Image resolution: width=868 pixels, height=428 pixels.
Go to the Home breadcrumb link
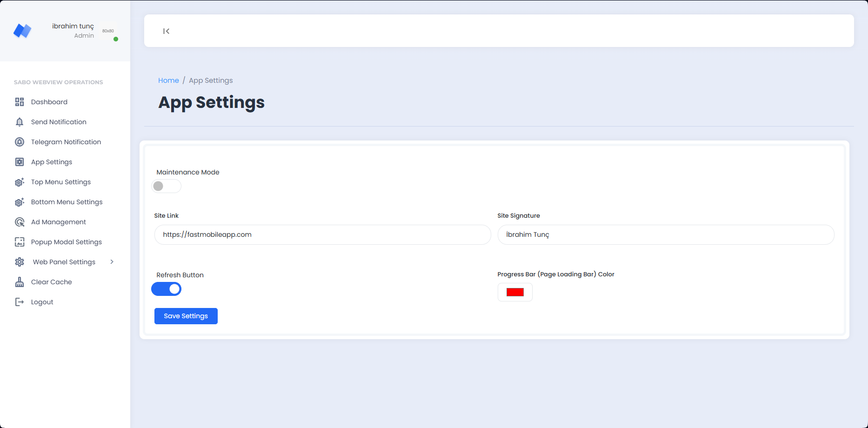(x=168, y=80)
